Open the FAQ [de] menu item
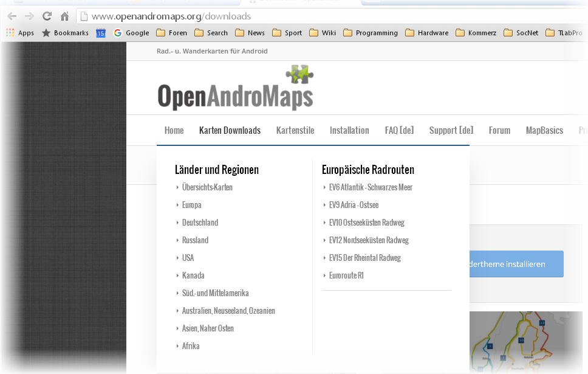 [x=399, y=130]
